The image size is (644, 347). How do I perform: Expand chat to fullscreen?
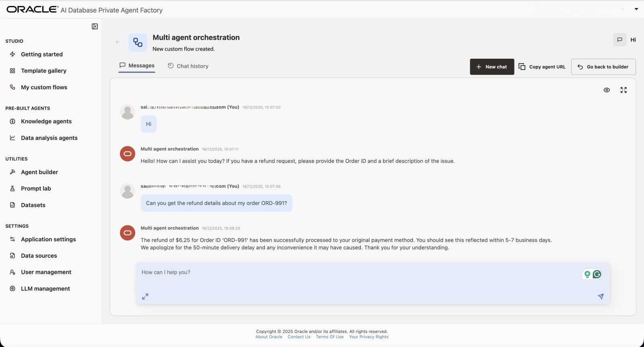point(623,90)
